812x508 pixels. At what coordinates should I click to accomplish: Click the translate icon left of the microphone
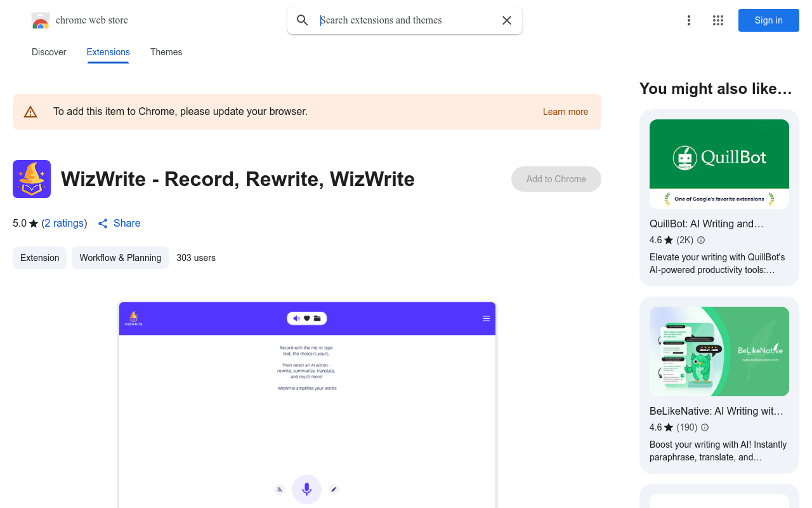click(279, 489)
